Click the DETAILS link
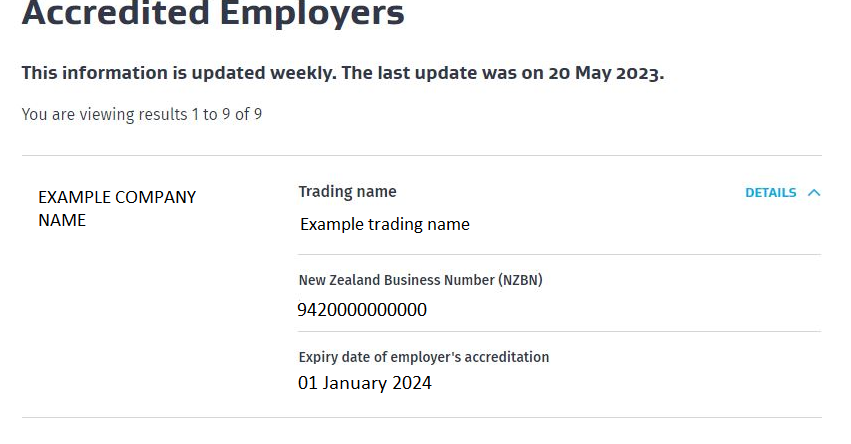This screenshot has height=444, width=851. point(770,193)
